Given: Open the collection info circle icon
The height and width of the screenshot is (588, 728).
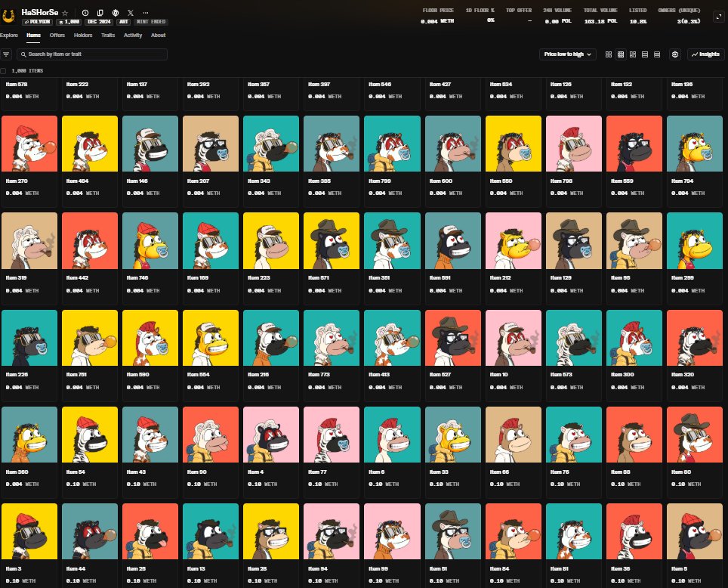Looking at the screenshot, I should click(85, 13).
